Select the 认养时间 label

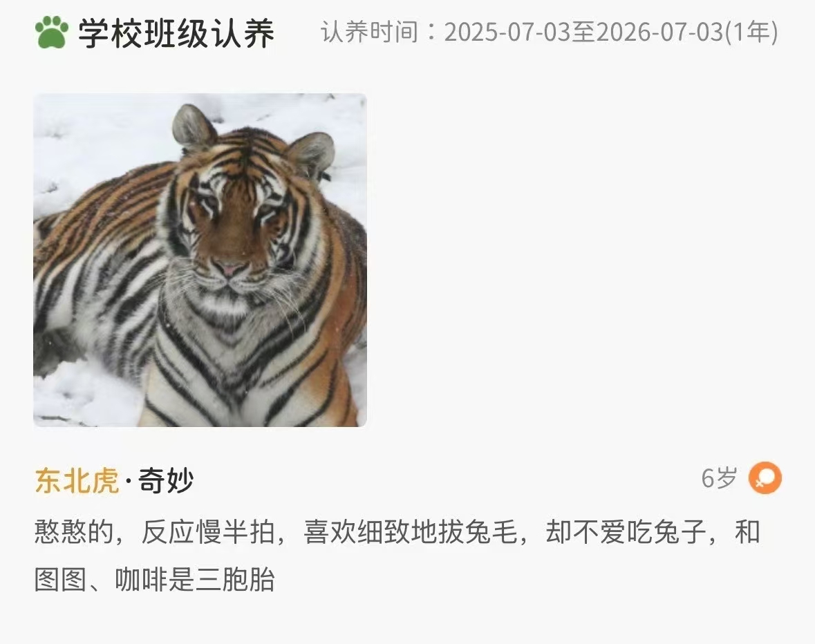click(x=370, y=32)
